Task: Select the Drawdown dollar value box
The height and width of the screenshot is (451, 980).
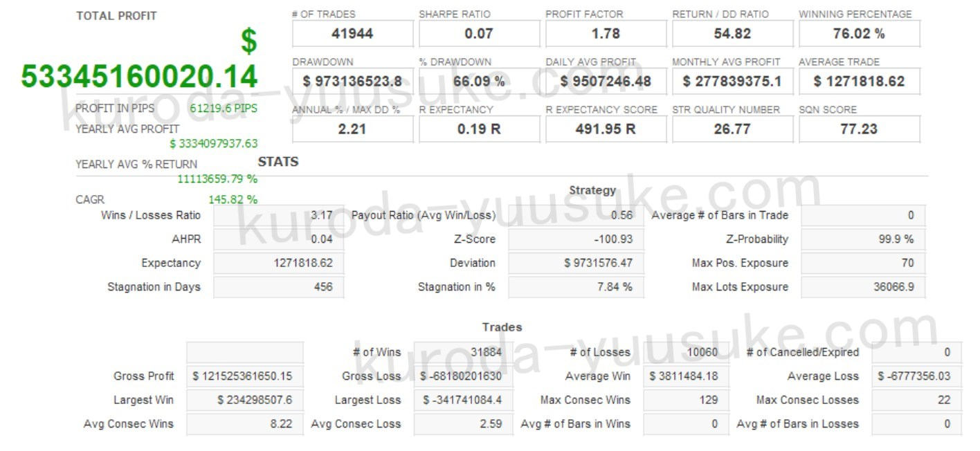Action: pyautogui.click(x=352, y=81)
